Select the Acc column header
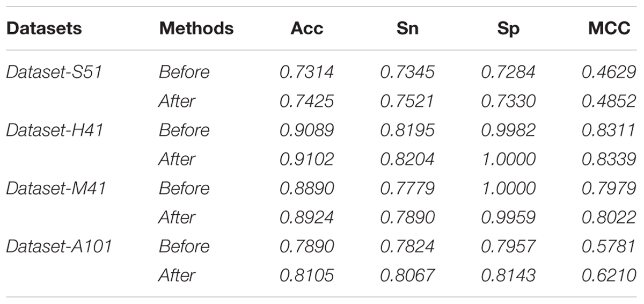This screenshot has height=304, width=644. [306, 28]
